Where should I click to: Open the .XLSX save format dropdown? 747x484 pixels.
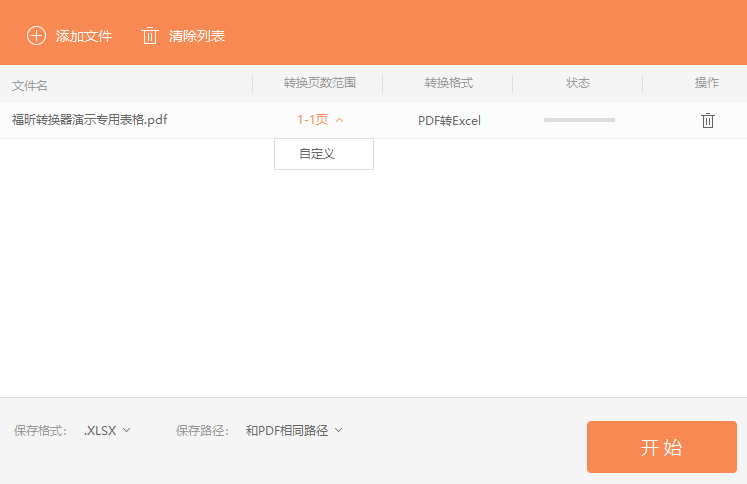click(x=107, y=431)
